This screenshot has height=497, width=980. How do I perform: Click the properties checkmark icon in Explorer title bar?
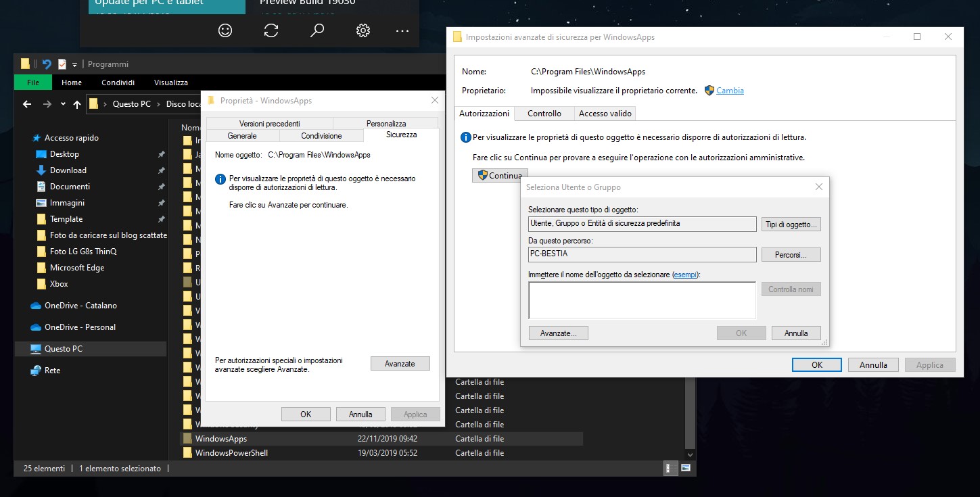62,64
